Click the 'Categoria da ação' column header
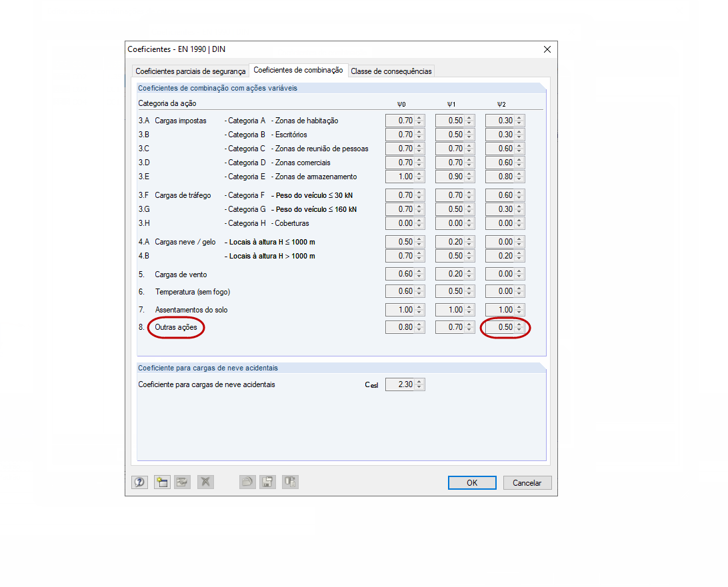Screen dimensions: 728x587 coord(167,103)
